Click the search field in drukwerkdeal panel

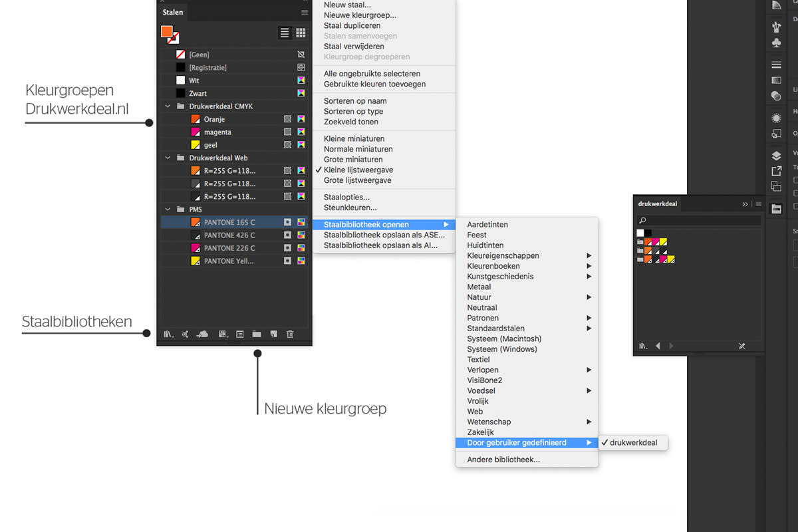coord(698,220)
